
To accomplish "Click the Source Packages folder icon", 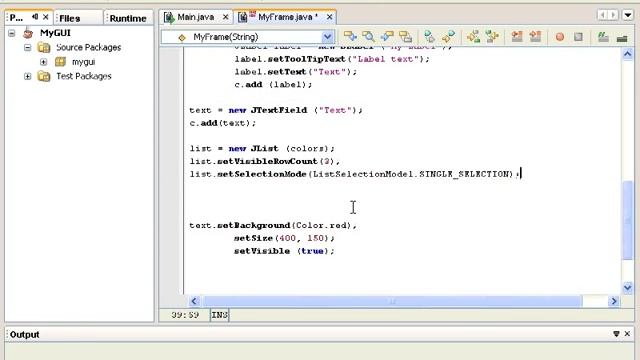I will [44, 47].
